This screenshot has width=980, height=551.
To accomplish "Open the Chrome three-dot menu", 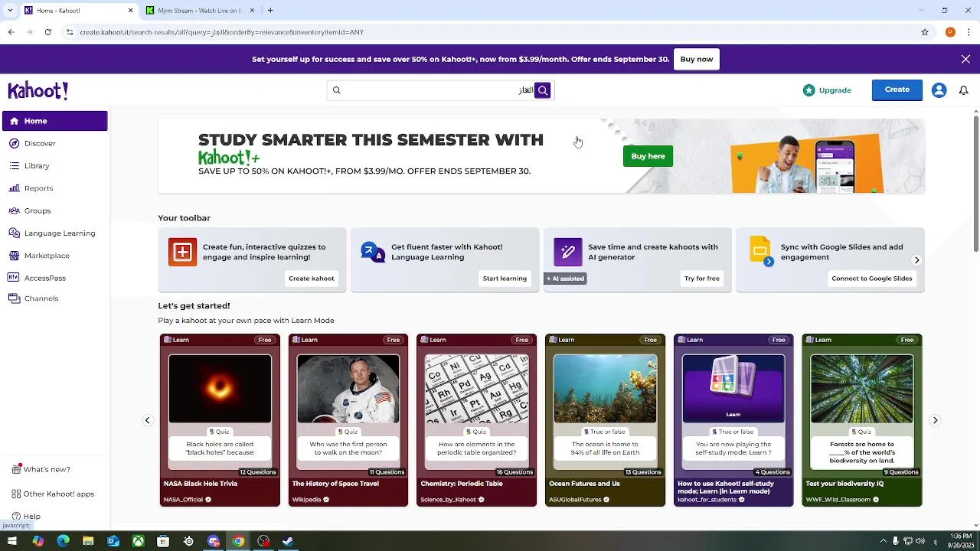I will (969, 32).
